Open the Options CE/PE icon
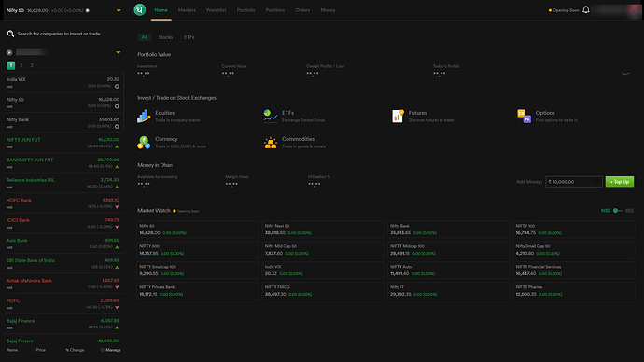Viewport: 644px width, 362px height. click(x=525, y=116)
